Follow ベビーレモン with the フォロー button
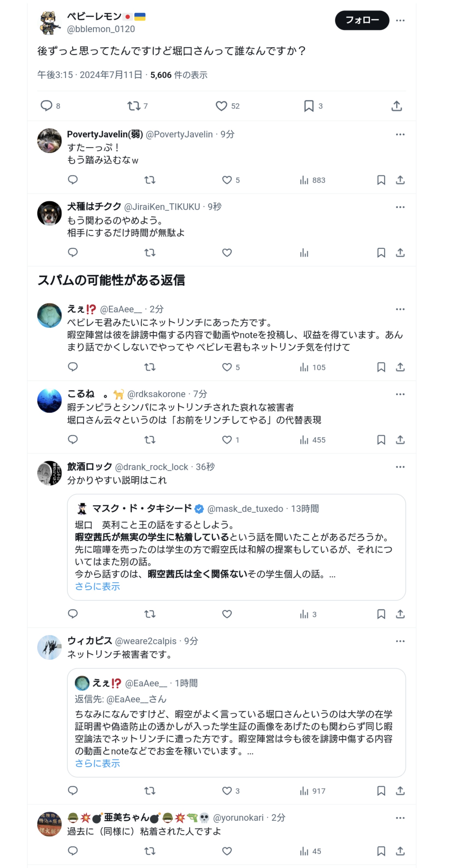449x868 pixels. (362, 20)
